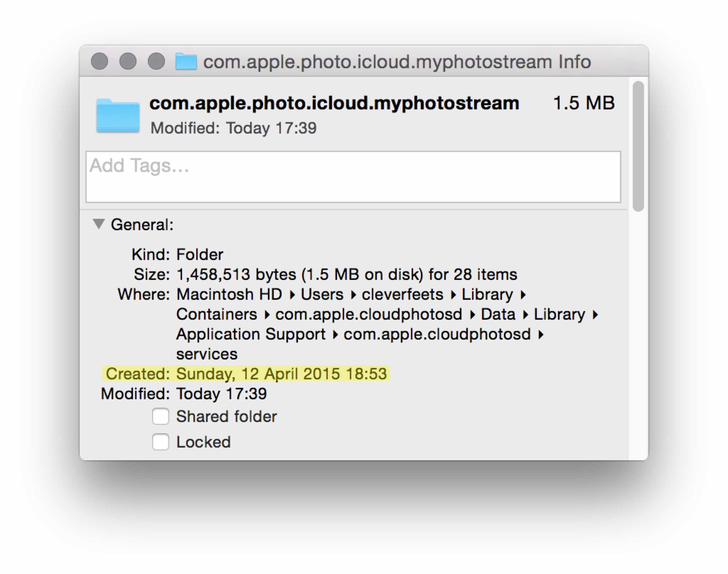Click the window title text
The width and height of the screenshot is (728, 574).
click(x=397, y=62)
